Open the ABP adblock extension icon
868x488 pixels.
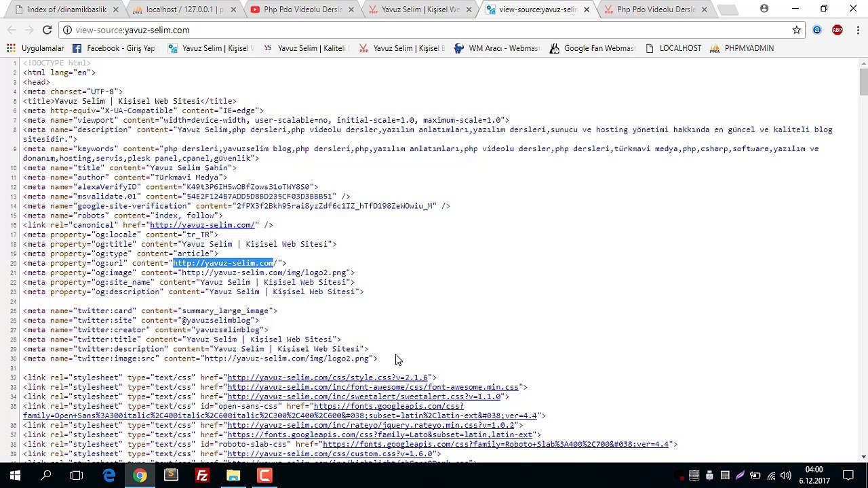tap(837, 30)
